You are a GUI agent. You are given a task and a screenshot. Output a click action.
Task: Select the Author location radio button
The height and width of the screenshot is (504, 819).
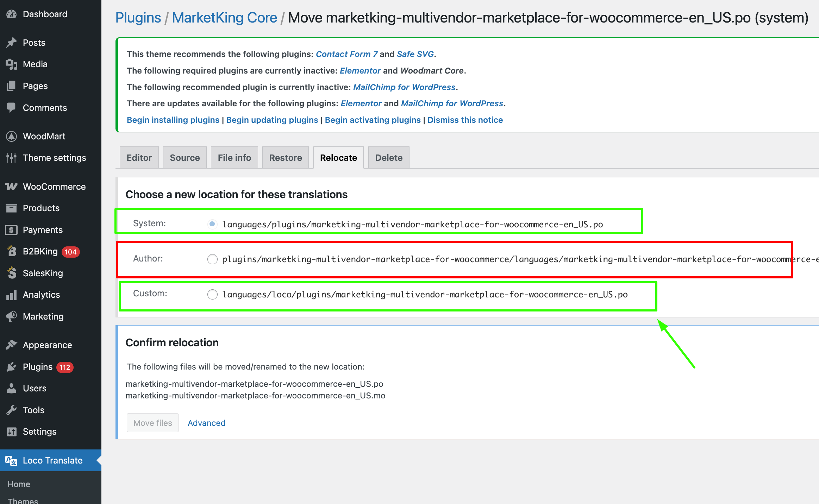tap(212, 259)
